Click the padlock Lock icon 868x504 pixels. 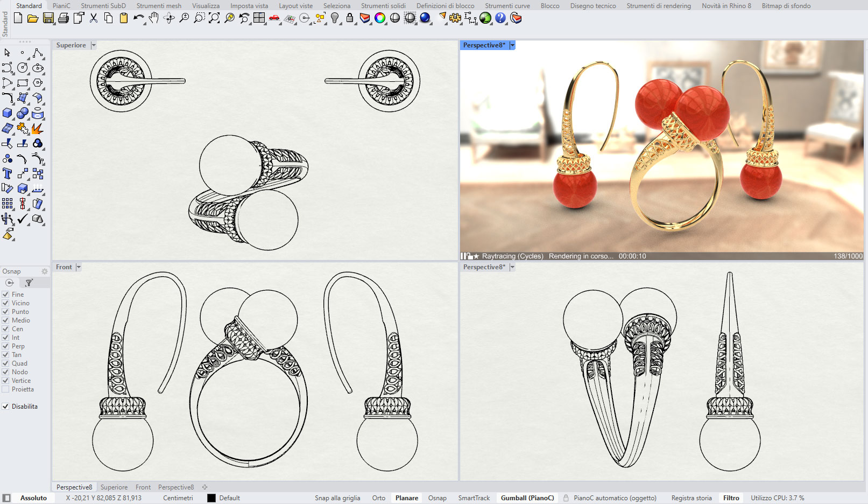(350, 18)
